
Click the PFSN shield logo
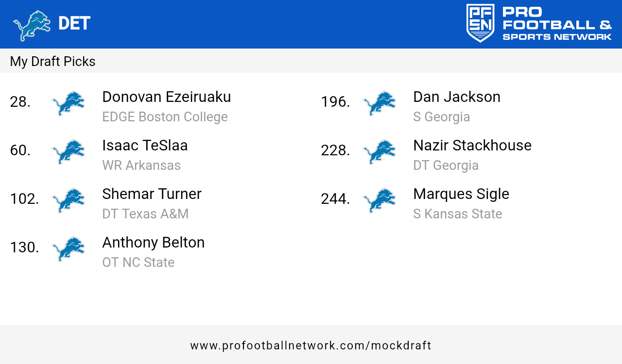click(x=480, y=23)
